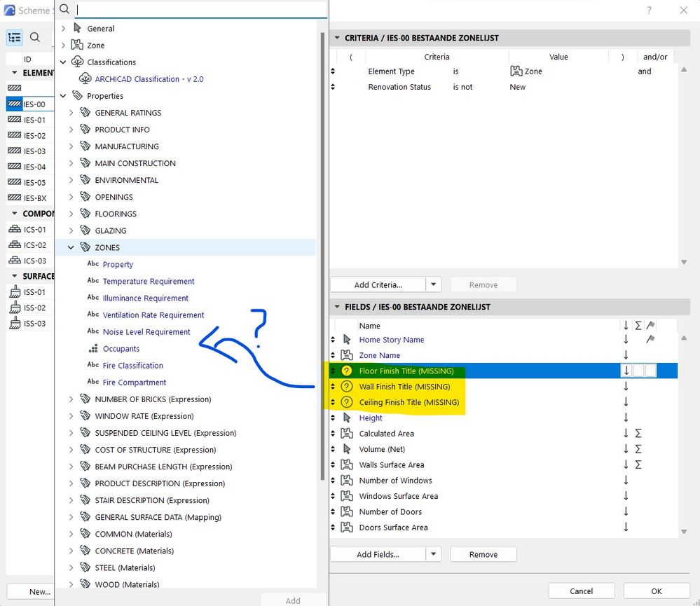Open the Add Criteria dropdown arrow
The height and width of the screenshot is (606, 700).
tap(434, 284)
